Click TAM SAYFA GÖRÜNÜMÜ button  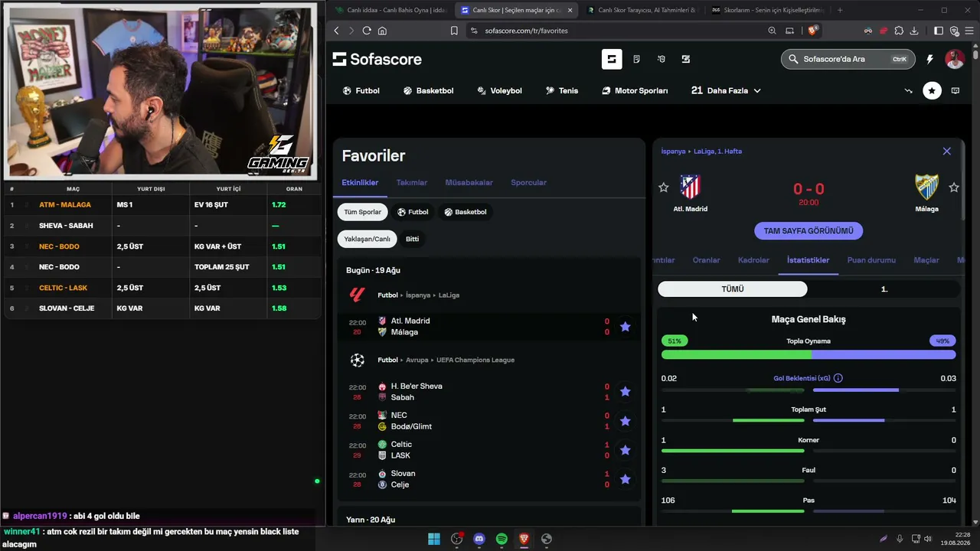click(x=808, y=231)
